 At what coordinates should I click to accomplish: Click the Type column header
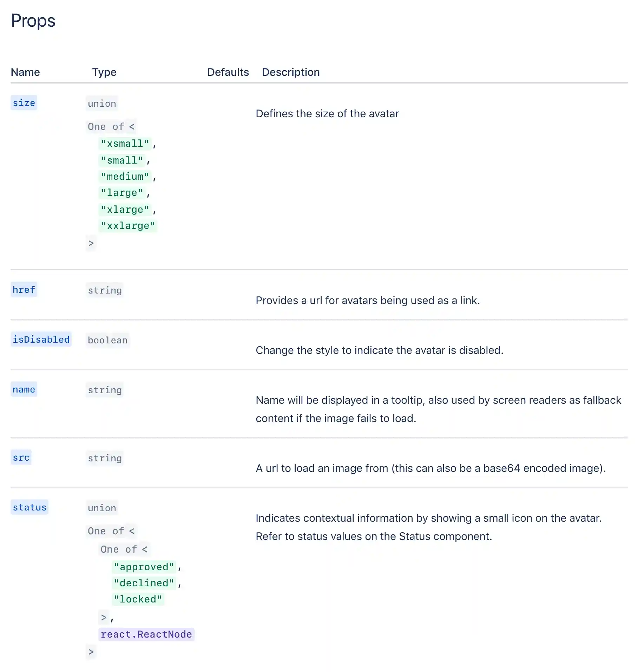click(x=104, y=72)
